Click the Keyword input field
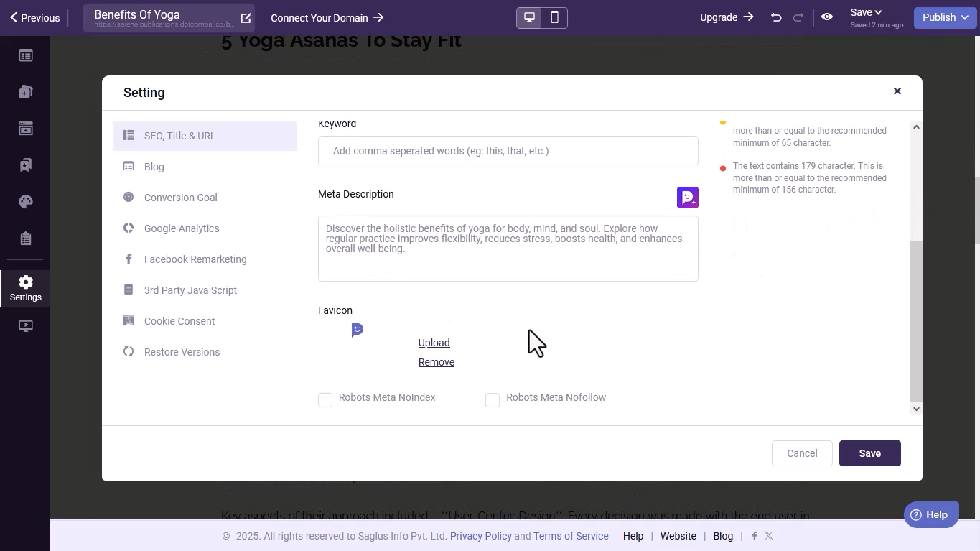980x551 pixels. click(x=508, y=151)
